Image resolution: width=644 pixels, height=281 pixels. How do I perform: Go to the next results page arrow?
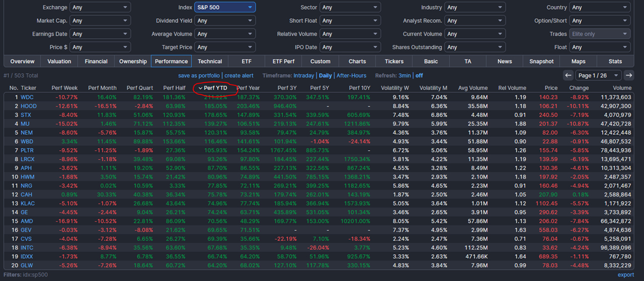[x=628, y=75]
